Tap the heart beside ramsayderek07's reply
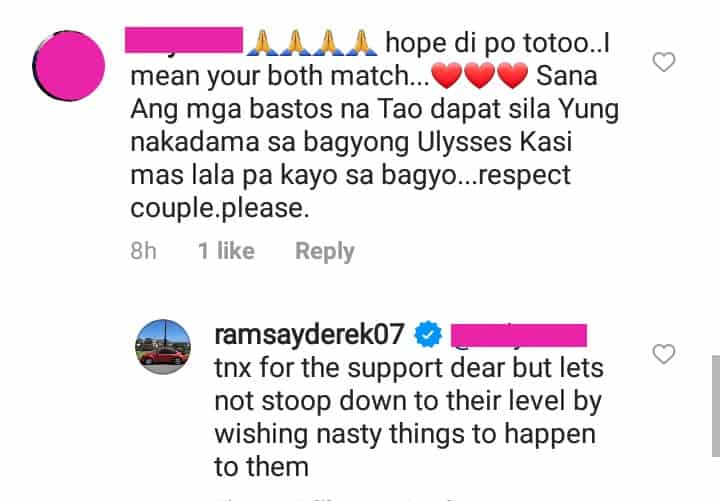Image resolution: width=720 pixels, height=501 pixels. tap(664, 354)
